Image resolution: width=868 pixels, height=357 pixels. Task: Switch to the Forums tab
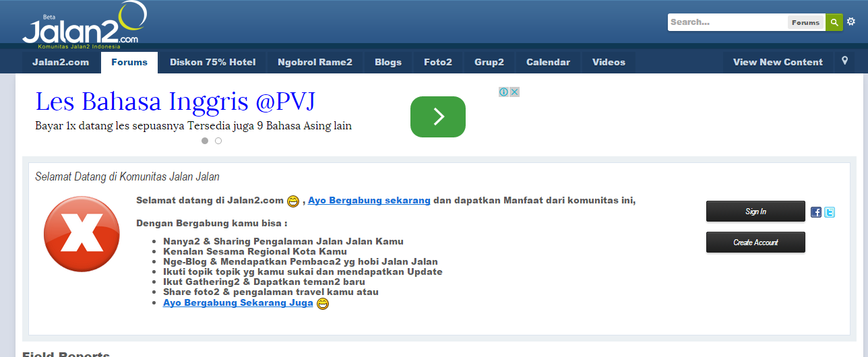coord(129,62)
